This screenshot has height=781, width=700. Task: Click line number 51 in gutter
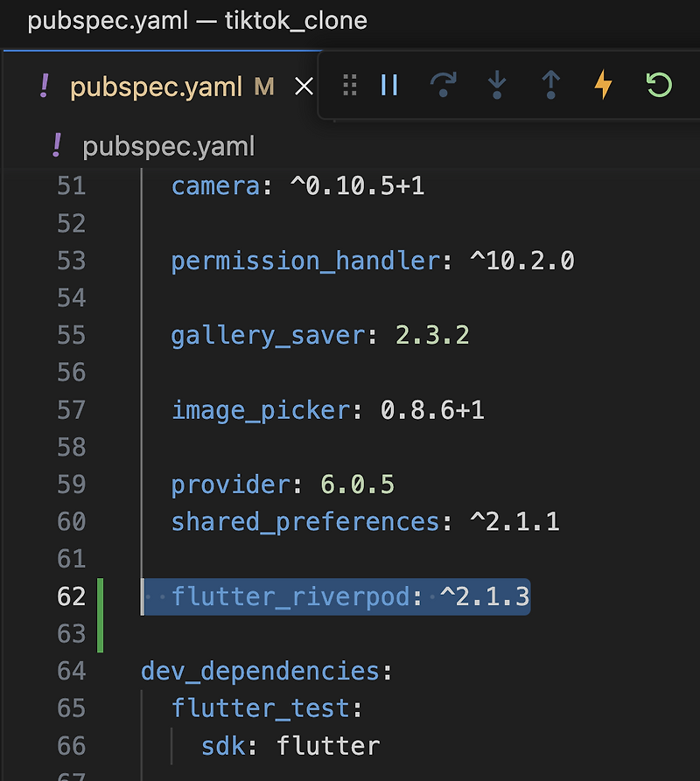coord(71,186)
